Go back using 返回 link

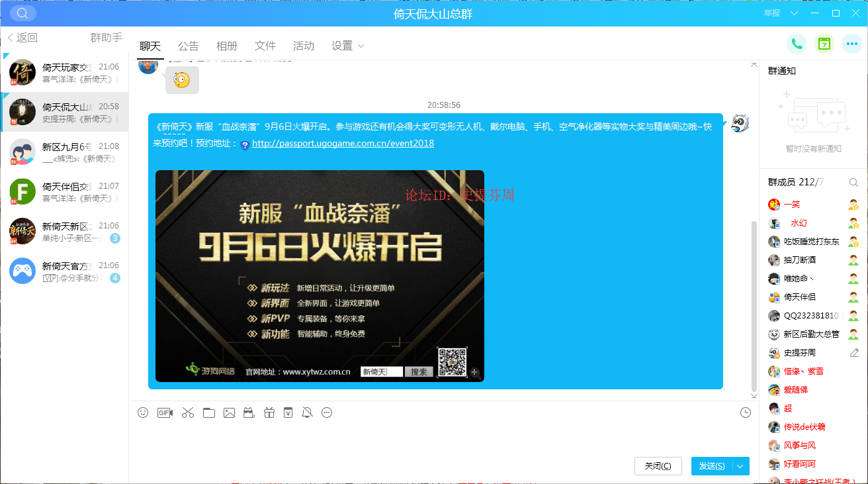22,38
